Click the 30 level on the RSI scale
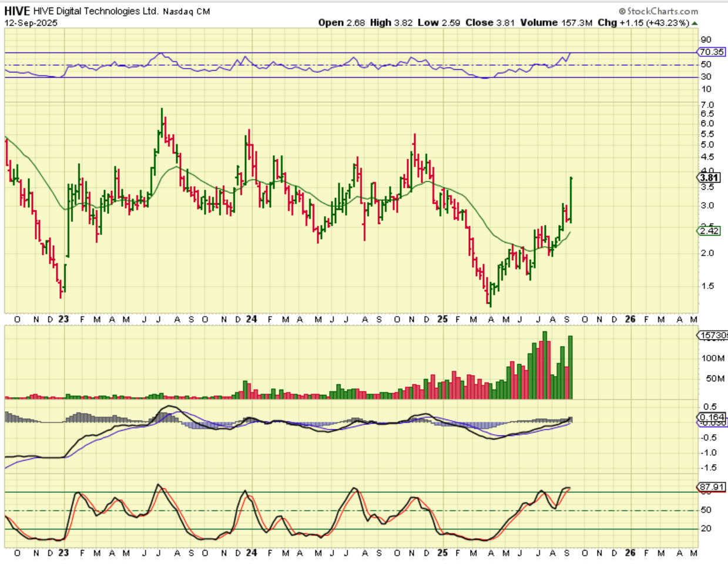728x564 pixels. 706,77
